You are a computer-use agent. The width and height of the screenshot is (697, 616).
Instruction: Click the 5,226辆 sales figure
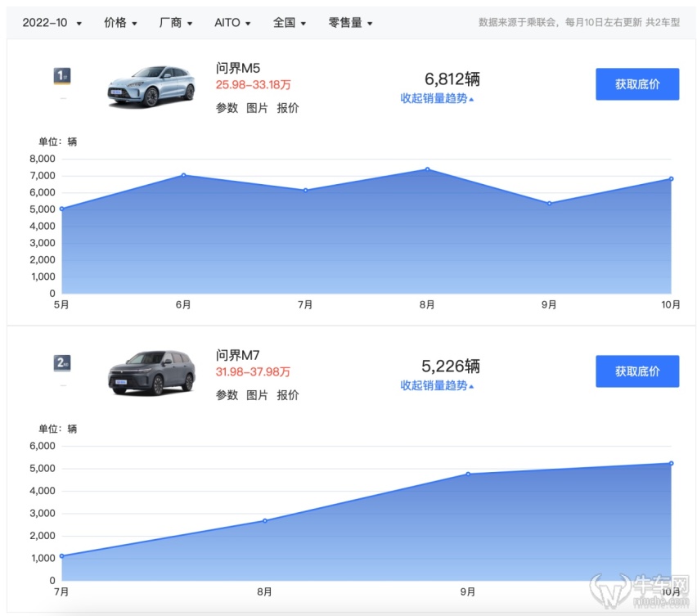450,366
